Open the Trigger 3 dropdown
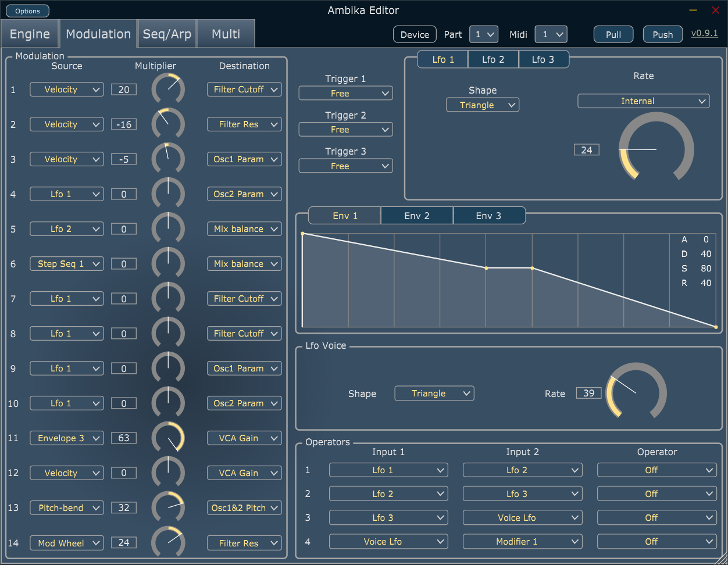728x565 pixels. (345, 166)
